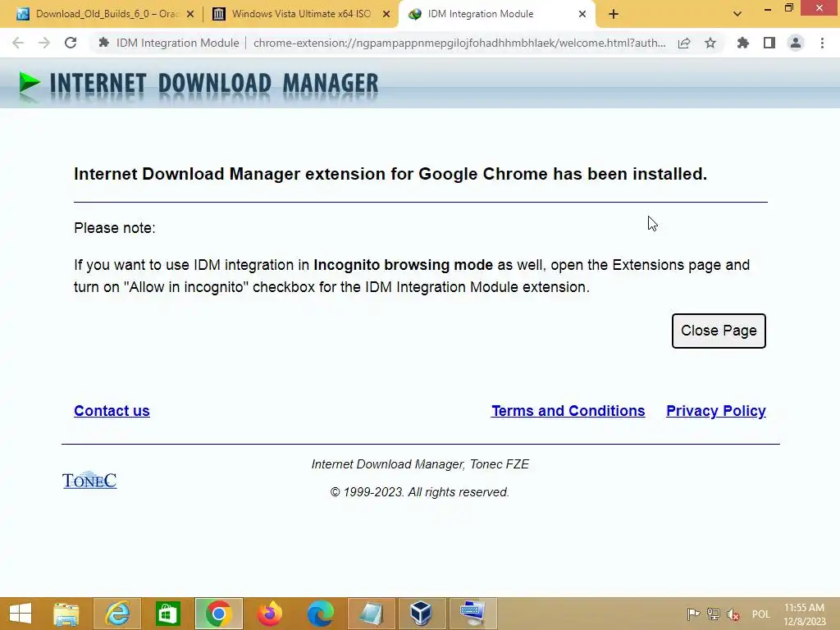Launch Microsoft Edge from the taskbar
The width and height of the screenshot is (840, 630).
(321, 614)
